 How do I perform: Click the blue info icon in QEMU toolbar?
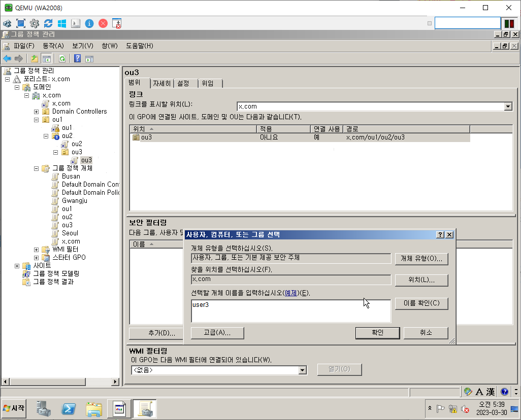(89, 23)
